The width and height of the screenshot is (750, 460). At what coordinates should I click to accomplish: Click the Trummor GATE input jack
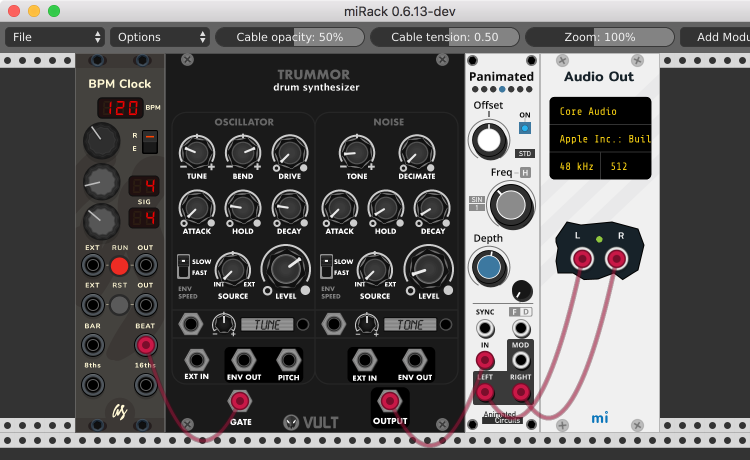tap(240, 401)
